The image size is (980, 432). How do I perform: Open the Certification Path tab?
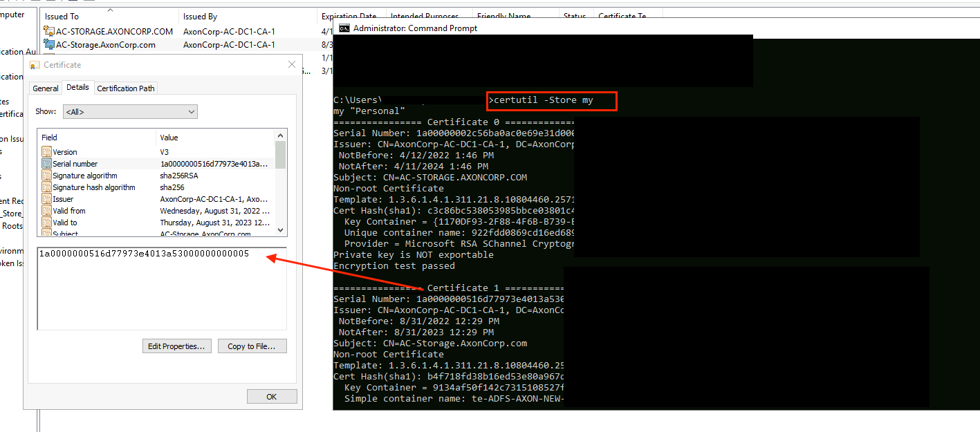coord(125,88)
